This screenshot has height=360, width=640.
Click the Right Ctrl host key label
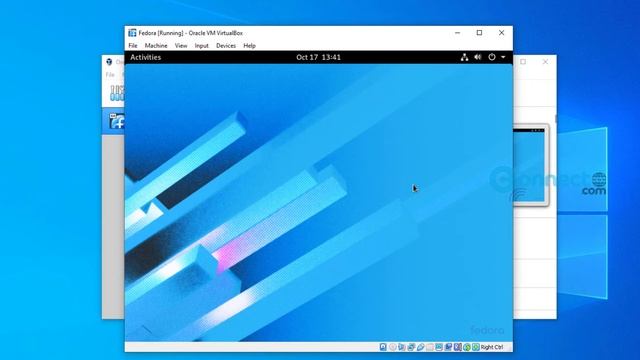click(492, 347)
